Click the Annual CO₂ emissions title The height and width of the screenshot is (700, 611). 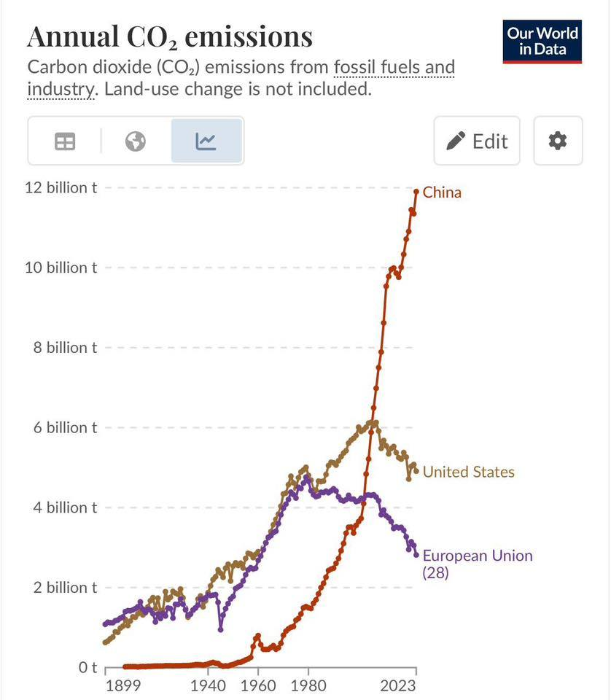[169, 36]
